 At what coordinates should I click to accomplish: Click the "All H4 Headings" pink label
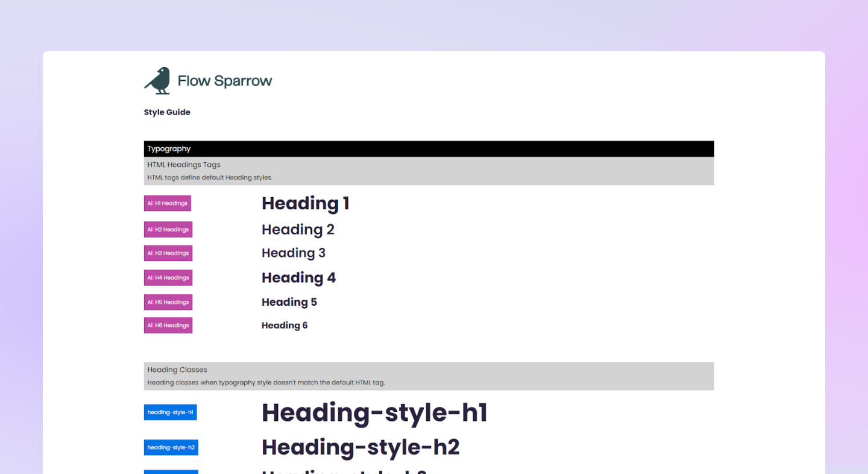[x=168, y=277]
